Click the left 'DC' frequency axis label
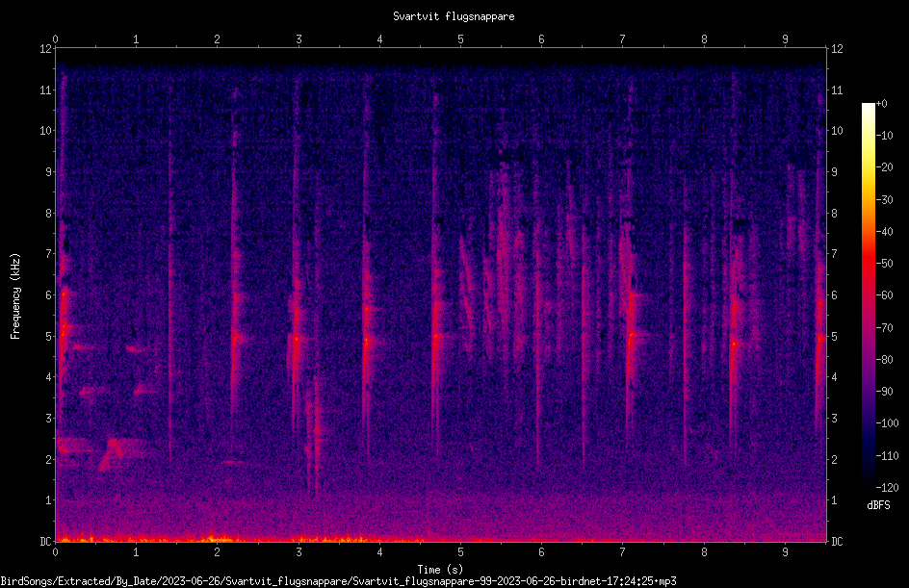 [45, 542]
